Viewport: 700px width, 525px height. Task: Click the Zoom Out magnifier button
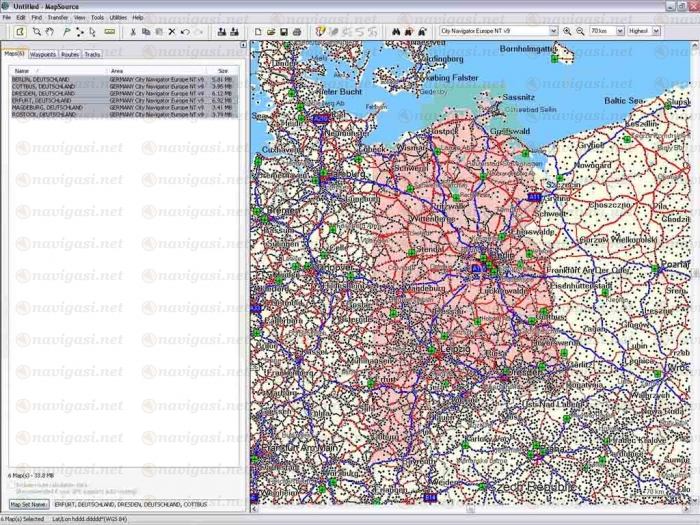click(x=580, y=32)
